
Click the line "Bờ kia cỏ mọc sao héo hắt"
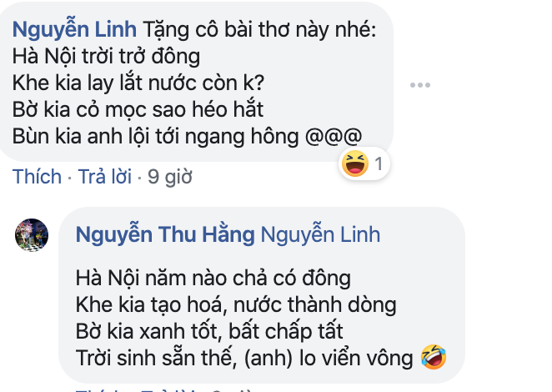(138, 109)
